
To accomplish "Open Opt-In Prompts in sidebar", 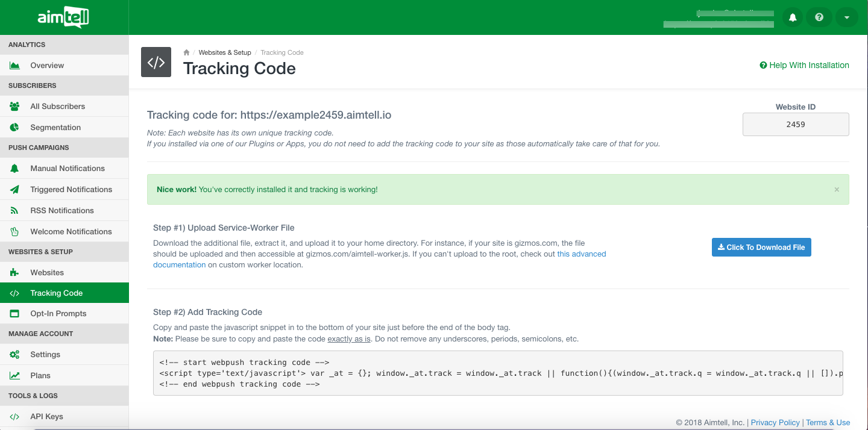I will click(x=58, y=314).
